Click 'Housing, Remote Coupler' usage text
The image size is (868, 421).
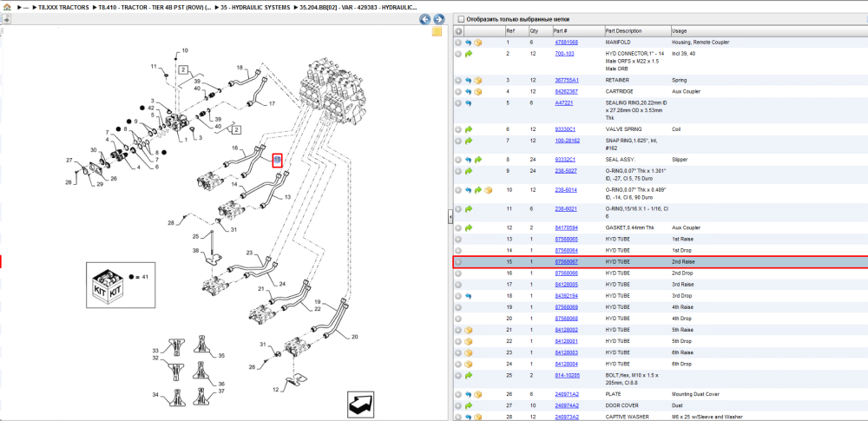(x=700, y=43)
